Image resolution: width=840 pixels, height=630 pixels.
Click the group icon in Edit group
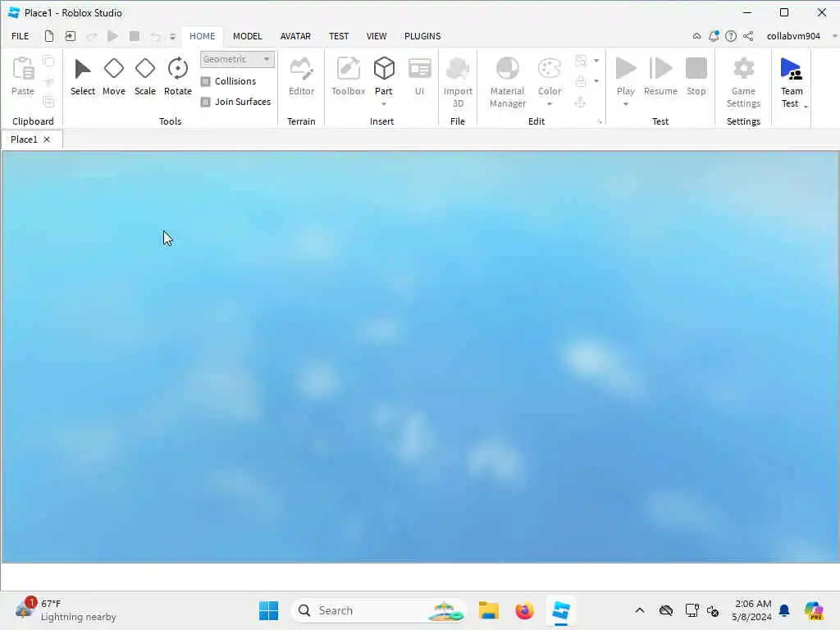[580, 61]
